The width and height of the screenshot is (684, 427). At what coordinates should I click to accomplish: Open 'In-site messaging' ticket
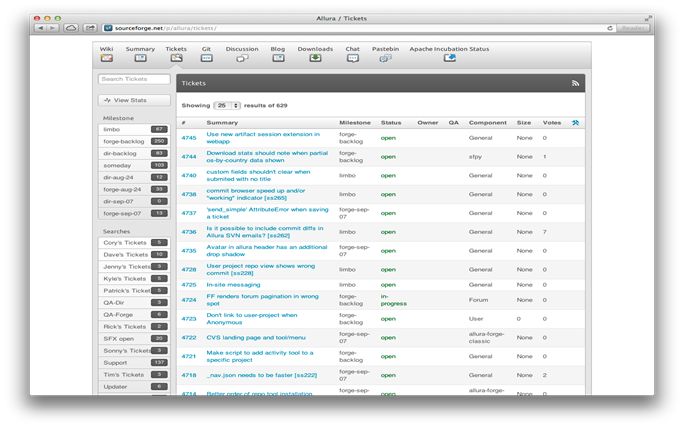tap(233, 285)
